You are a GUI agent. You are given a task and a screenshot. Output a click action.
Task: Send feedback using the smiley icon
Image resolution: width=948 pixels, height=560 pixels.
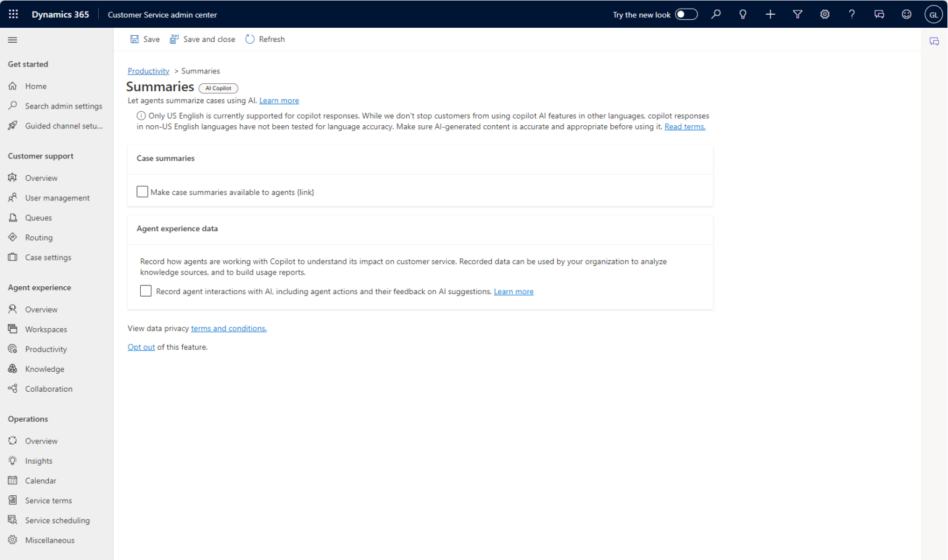[x=906, y=14]
